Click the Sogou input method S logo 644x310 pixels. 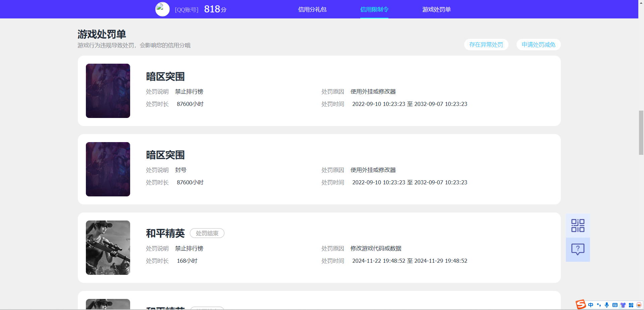click(x=581, y=305)
